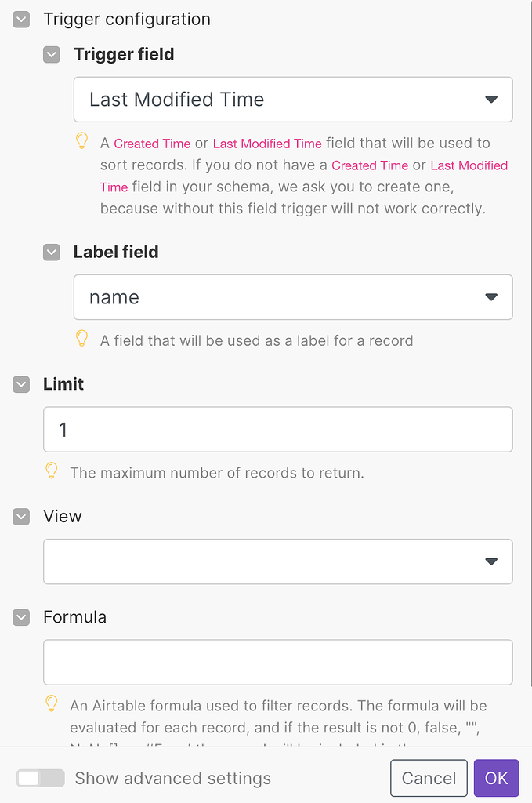Enable the Show advanced settings toggle
The height and width of the screenshot is (803, 532).
click(41, 778)
